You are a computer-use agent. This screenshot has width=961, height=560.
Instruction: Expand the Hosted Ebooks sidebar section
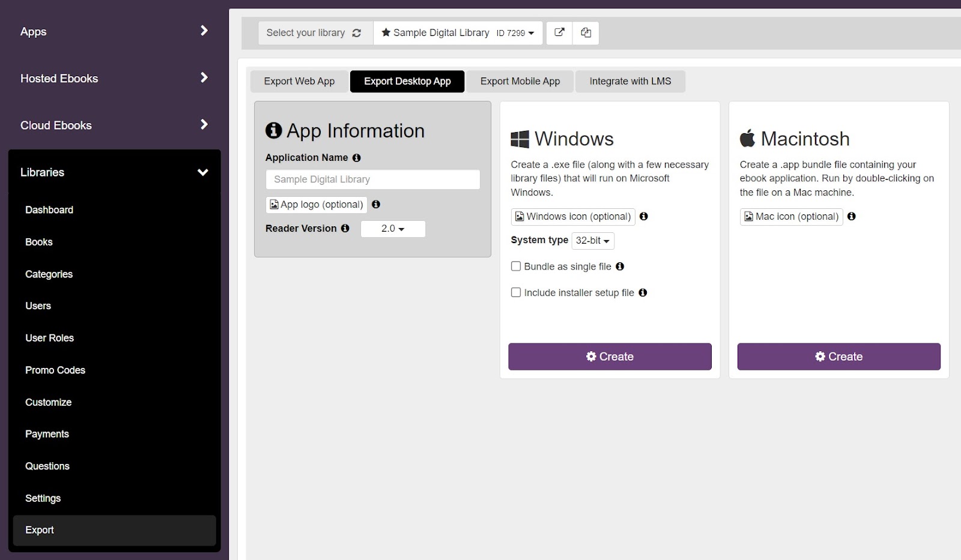114,79
